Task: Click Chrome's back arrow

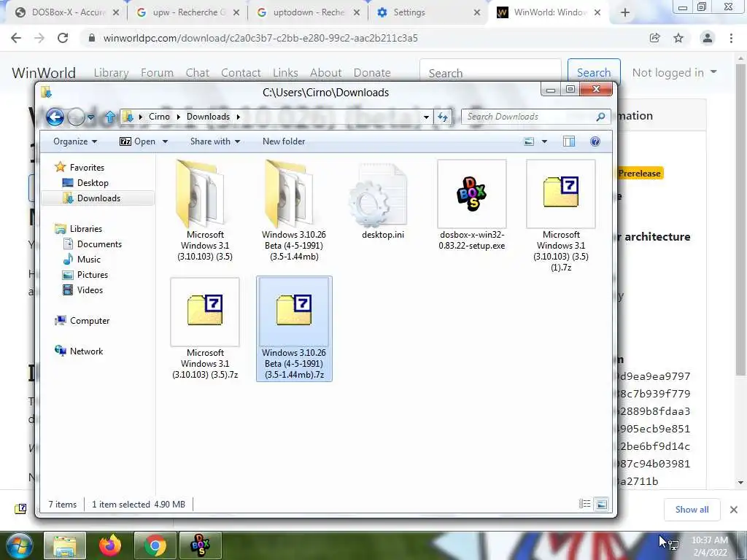Action: [16, 38]
